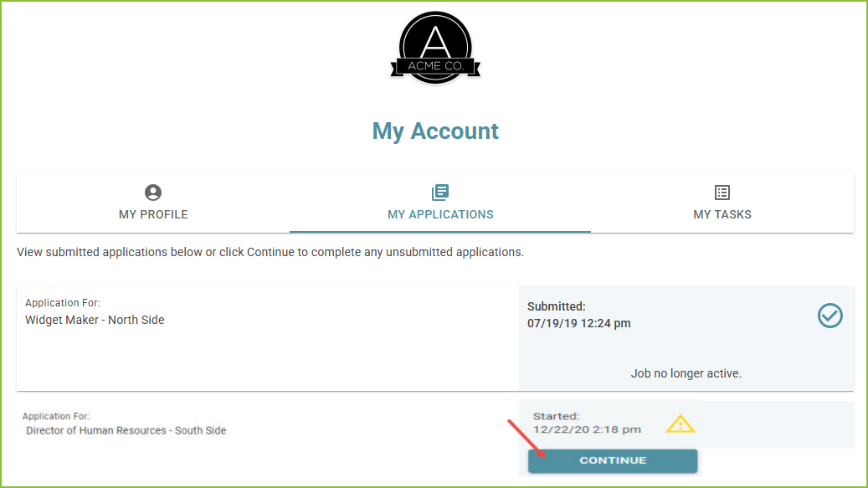Select the MY APPLICATIONS tab label
The image size is (868, 488).
pyautogui.click(x=440, y=214)
